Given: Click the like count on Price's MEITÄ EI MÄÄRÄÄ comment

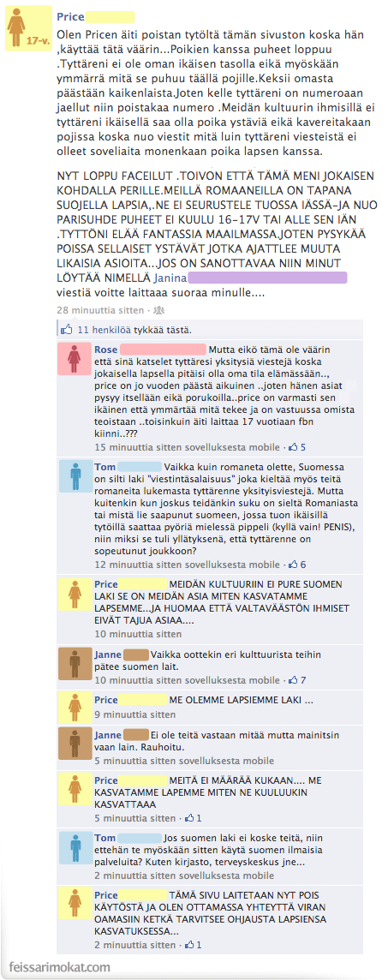Looking at the screenshot, I should point(199,817).
